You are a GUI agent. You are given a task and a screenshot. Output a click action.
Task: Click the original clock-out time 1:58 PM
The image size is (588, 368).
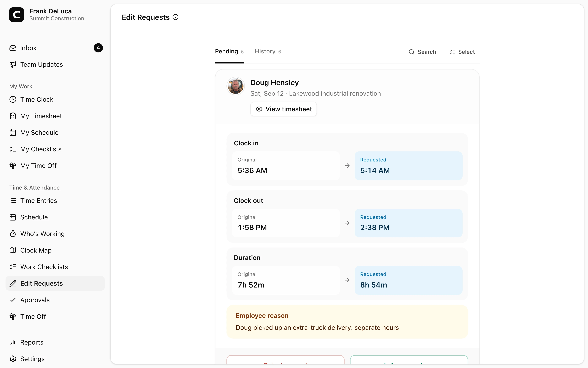[252, 228]
